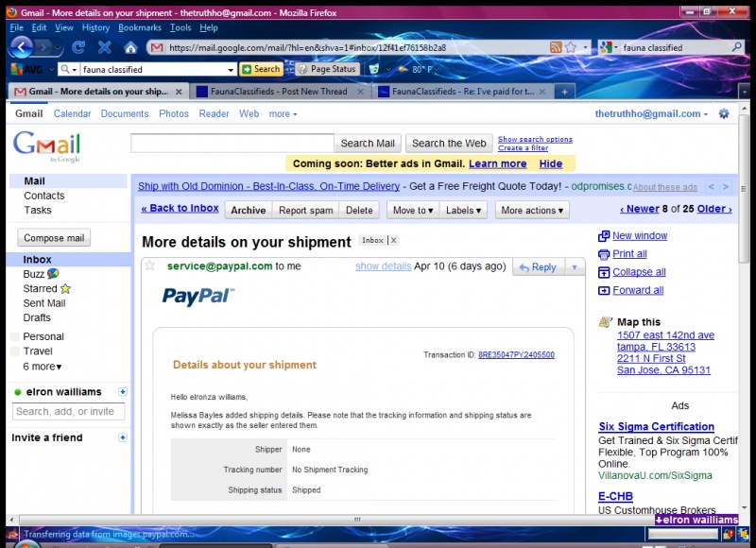Bookmark page with the star icon
Viewport: 756px width, 548px height.
click(571, 47)
